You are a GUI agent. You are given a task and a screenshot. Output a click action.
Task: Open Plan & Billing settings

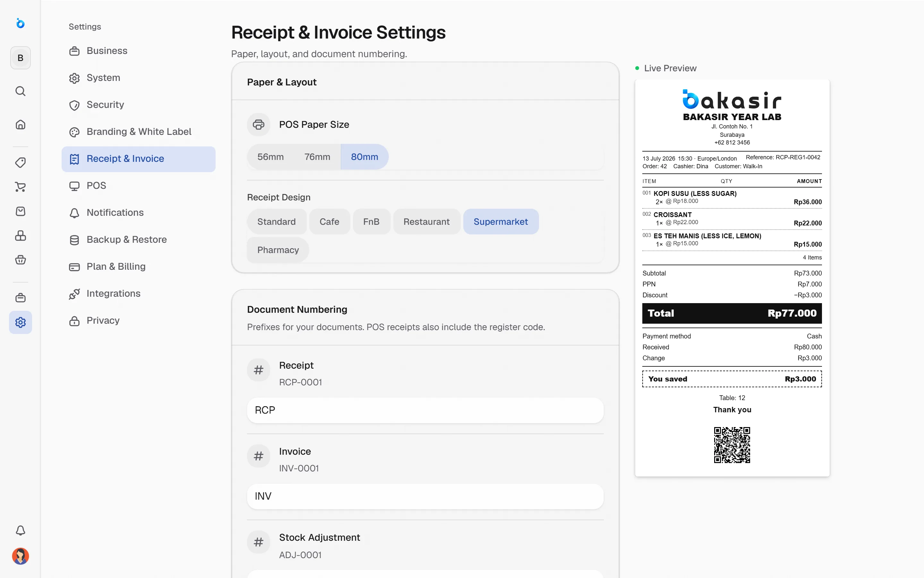pos(139,267)
